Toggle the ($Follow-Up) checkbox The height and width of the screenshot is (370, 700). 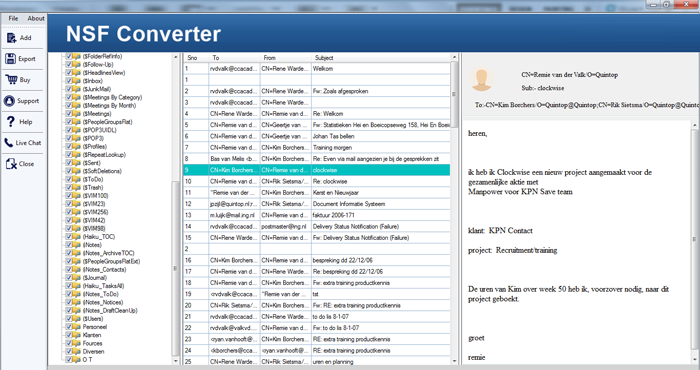coord(69,64)
